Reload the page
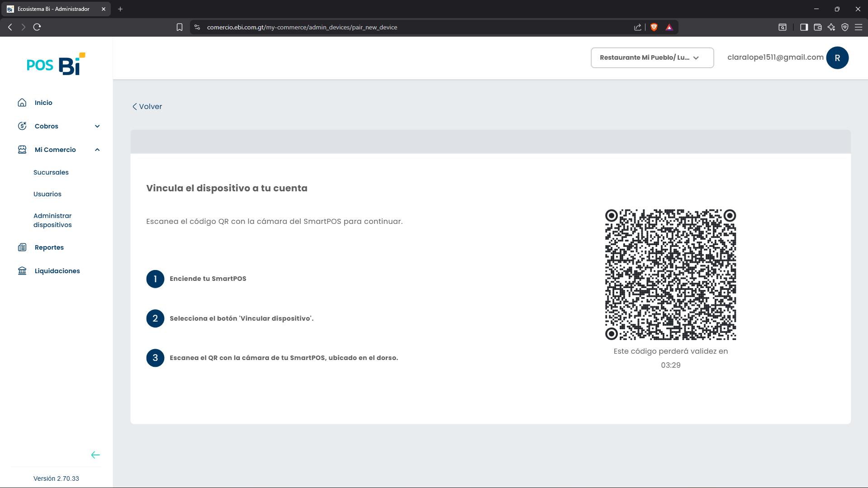The image size is (868, 488). click(37, 27)
